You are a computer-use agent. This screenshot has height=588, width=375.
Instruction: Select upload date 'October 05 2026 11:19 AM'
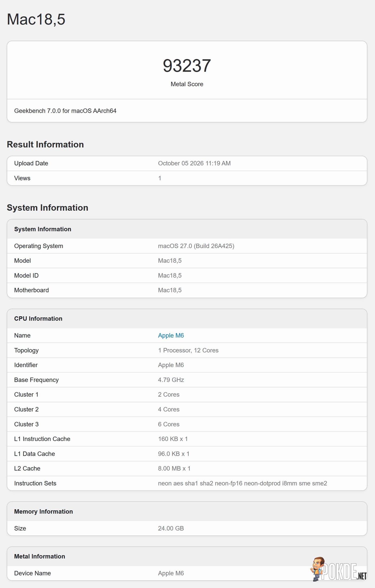[194, 163]
